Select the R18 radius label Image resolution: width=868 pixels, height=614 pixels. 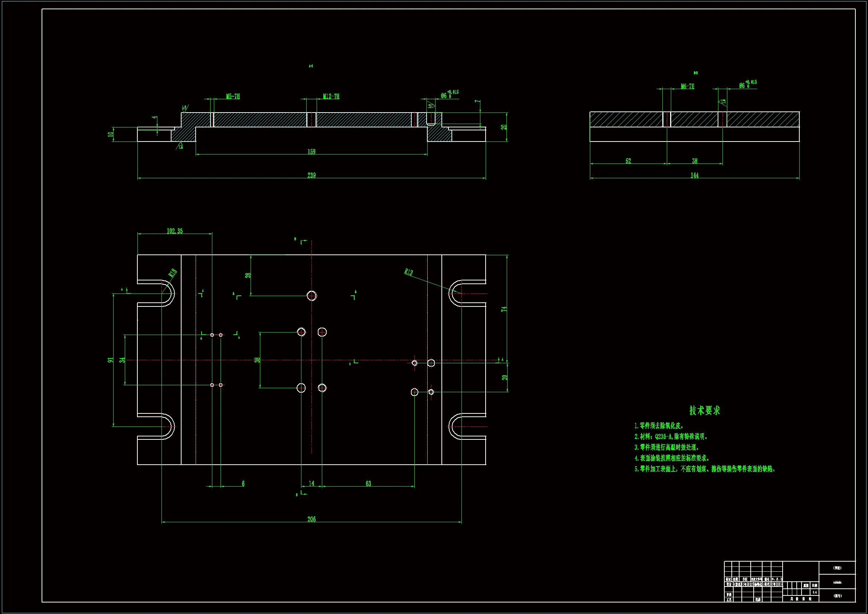coord(172,273)
